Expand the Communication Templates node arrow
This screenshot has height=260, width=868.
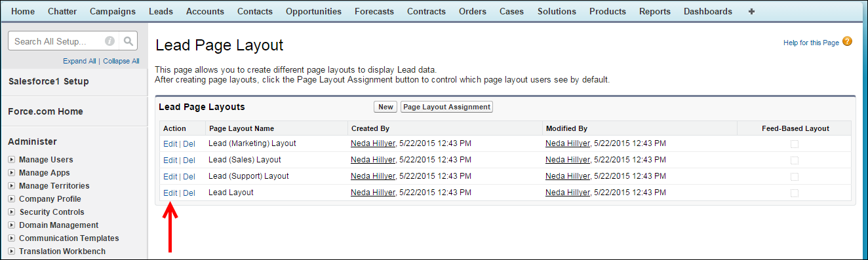point(12,238)
